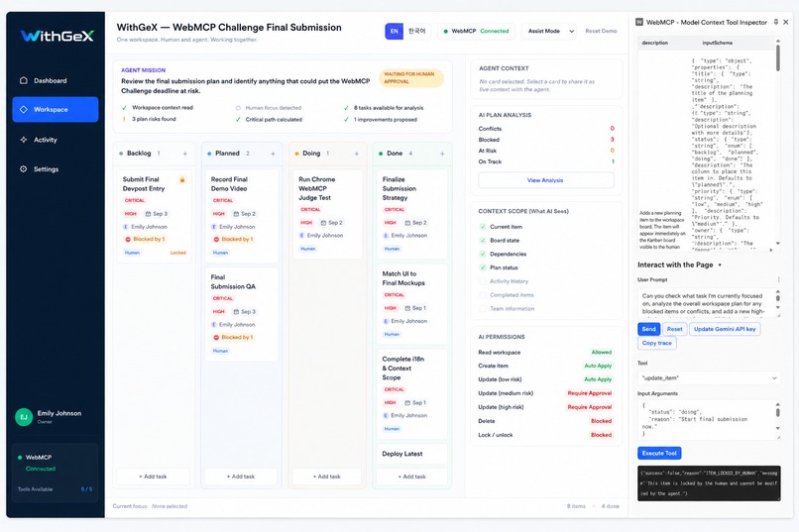Open the Tool update_item dropdown

pos(709,378)
